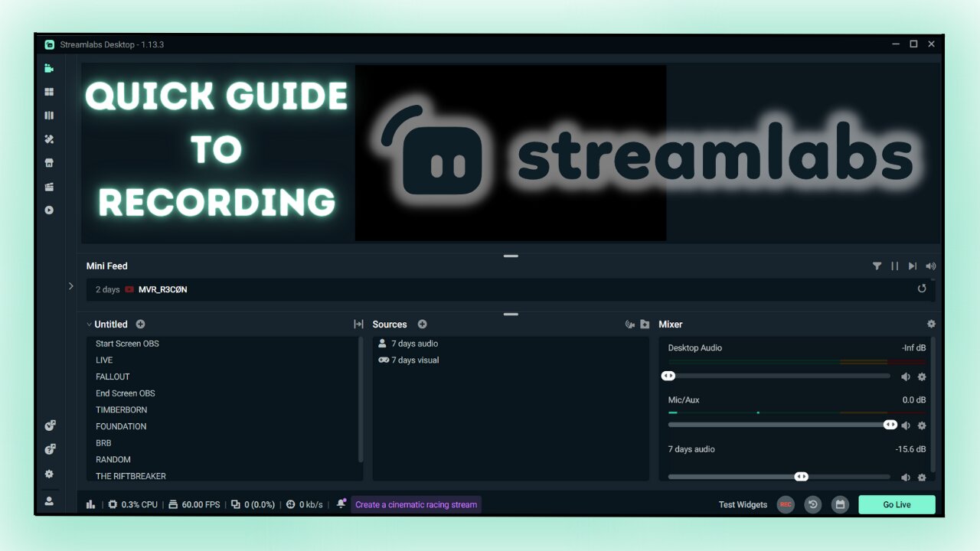Add a new scene

point(140,324)
